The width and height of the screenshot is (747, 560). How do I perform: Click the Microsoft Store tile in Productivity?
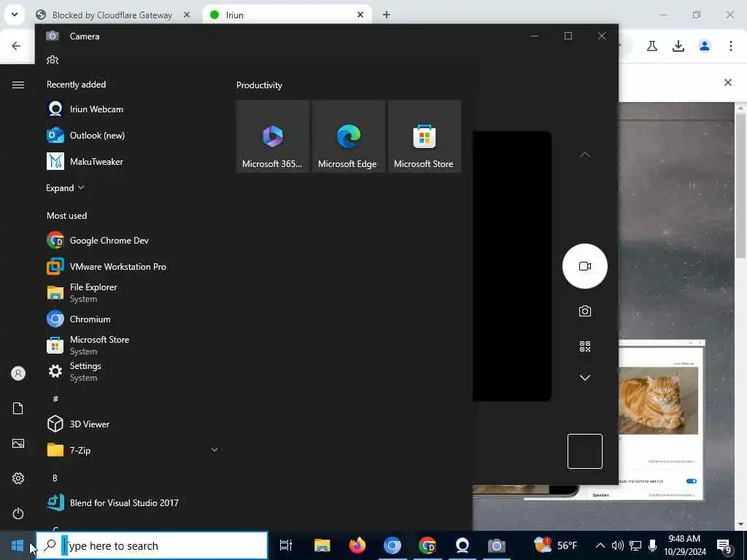tap(425, 136)
